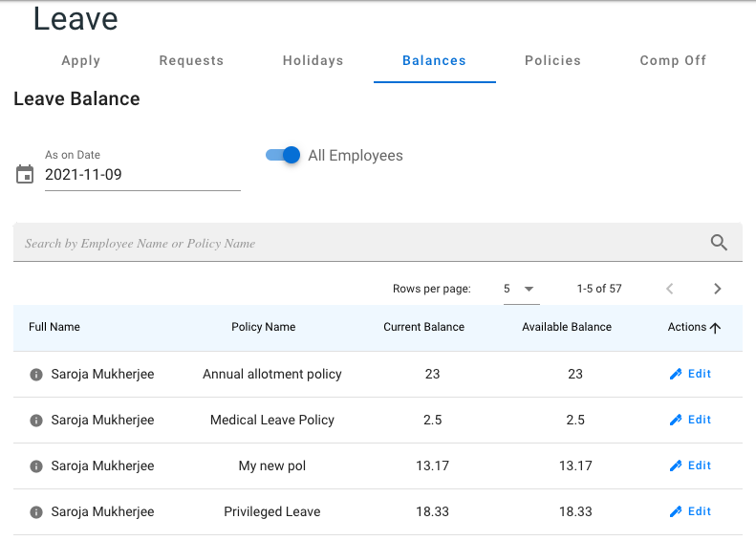The image size is (756, 541).
Task: Open the Rows per page dropdown
Action: pyautogui.click(x=521, y=289)
